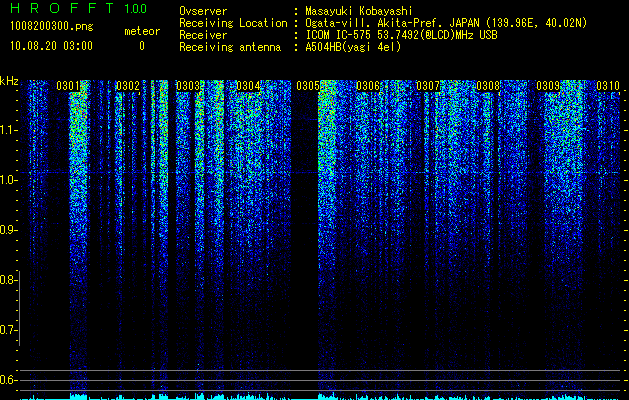Click the 0310 time marker
The width and height of the screenshot is (629, 400).
[x=608, y=86]
